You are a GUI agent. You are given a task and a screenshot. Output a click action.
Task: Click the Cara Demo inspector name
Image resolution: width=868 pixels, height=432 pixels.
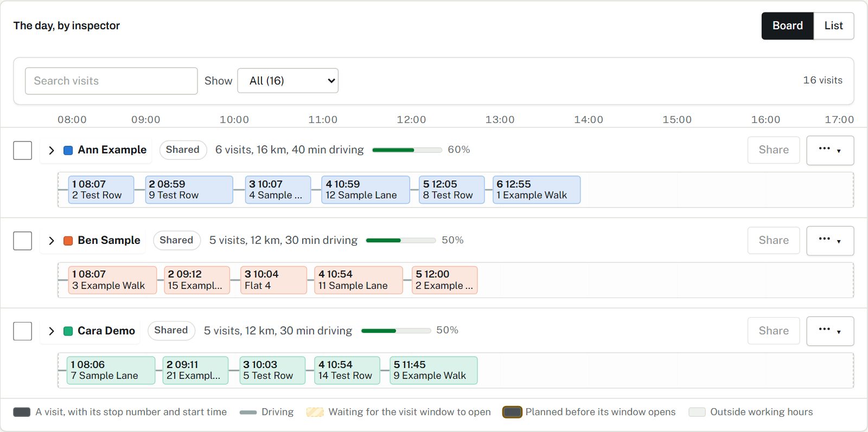106,331
